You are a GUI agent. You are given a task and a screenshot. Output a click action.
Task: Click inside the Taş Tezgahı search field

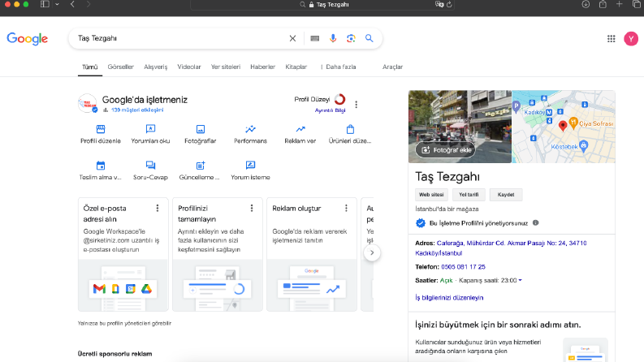coord(181,38)
